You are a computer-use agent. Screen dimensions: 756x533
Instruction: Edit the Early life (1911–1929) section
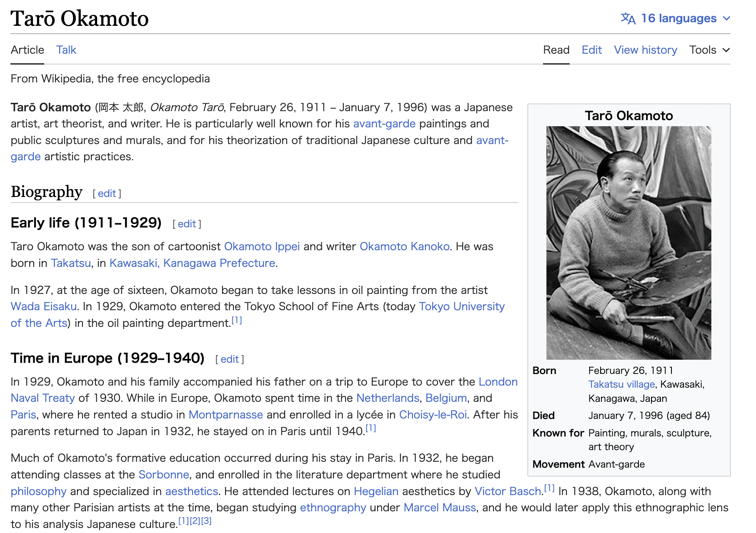click(x=187, y=224)
